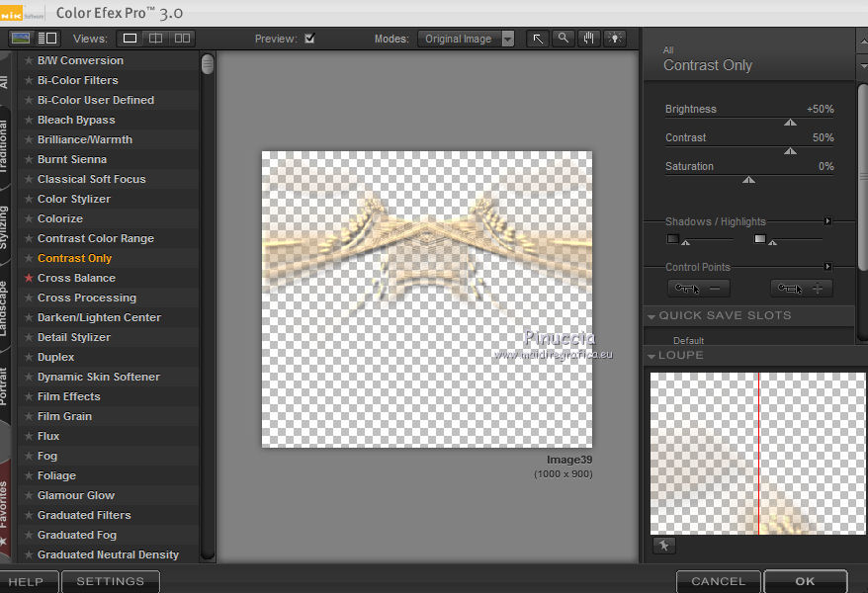The width and height of the screenshot is (868, 593).
Task: Choose the Dynamic Skin Softener filter
Action: point(108,377)
